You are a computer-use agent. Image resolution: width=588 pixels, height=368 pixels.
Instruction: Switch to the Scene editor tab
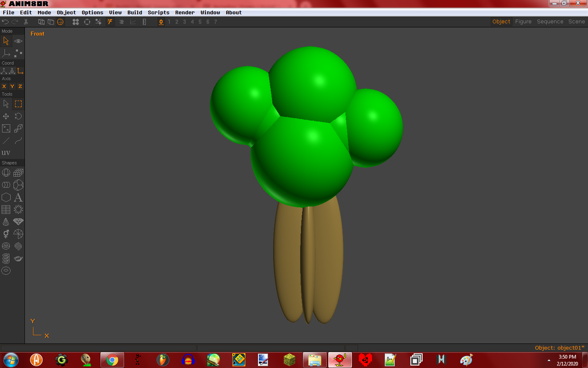coord(576,22)
